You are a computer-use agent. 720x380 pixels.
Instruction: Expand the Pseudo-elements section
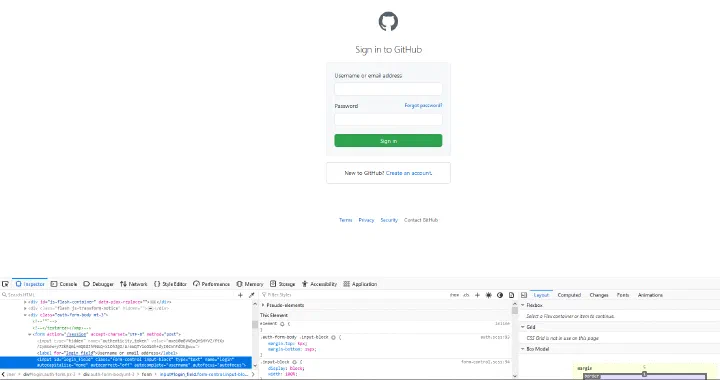tap(263, 305)
